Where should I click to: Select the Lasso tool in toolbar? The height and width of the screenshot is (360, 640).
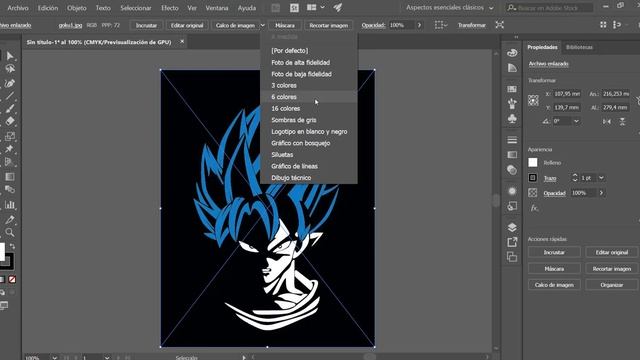(x=10, y=69)
